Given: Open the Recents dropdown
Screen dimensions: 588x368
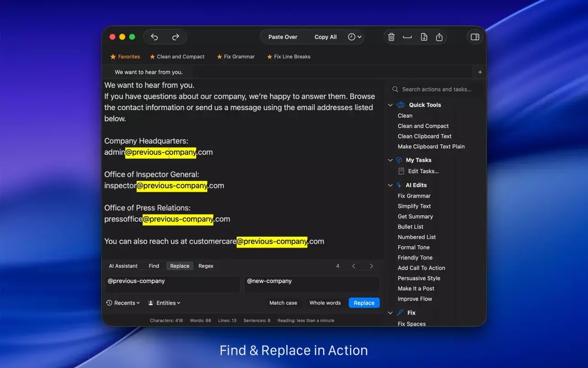Looking at the screenshot, I should pos(123,303).
